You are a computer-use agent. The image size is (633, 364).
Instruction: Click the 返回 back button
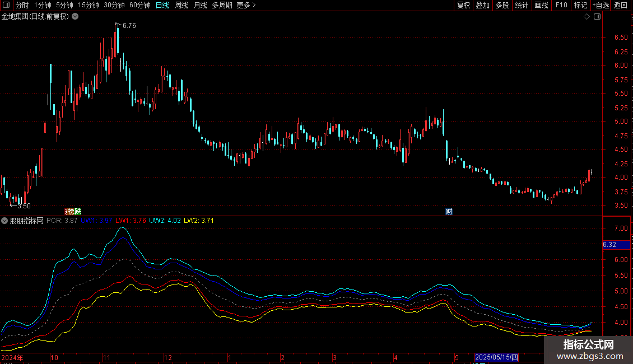coord(621,5)
